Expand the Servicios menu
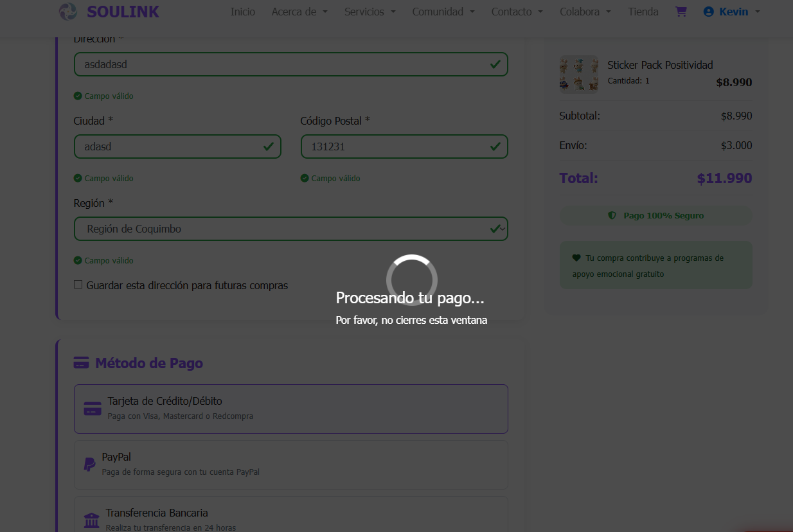793x532 pixels. [370, 12]
